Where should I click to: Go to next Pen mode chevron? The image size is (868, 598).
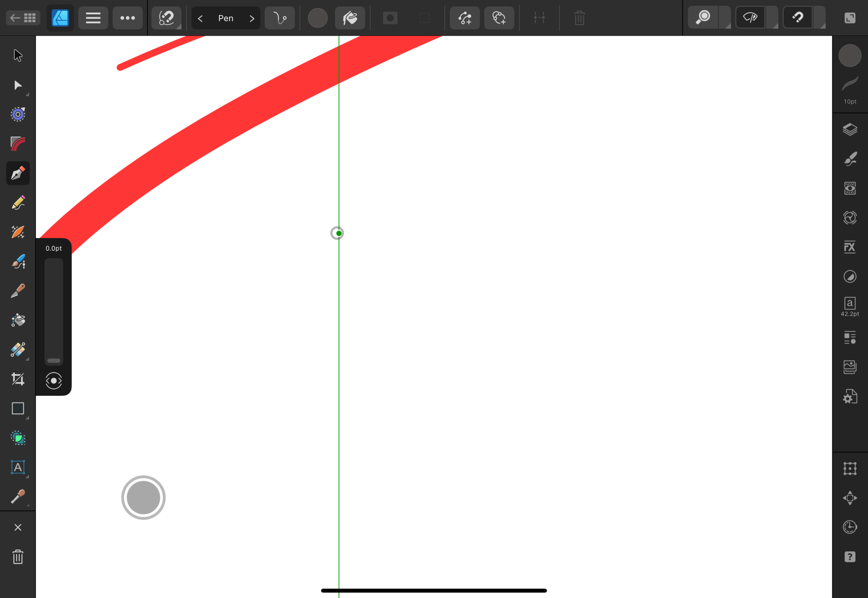click(252, 18)
